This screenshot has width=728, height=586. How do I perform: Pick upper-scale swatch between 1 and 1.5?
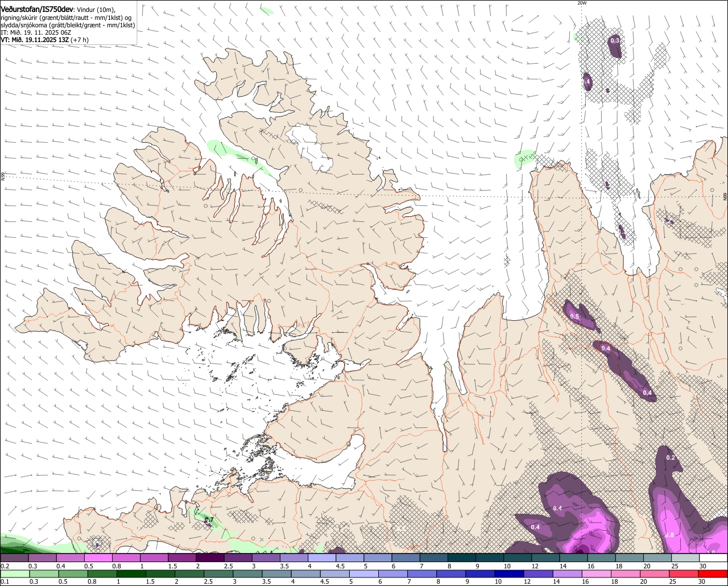[154, 558]
